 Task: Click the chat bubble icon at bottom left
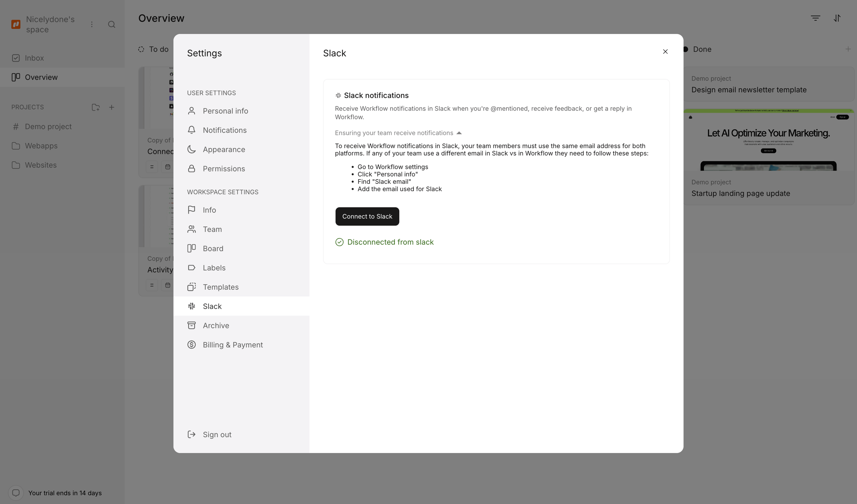(16, 493)
